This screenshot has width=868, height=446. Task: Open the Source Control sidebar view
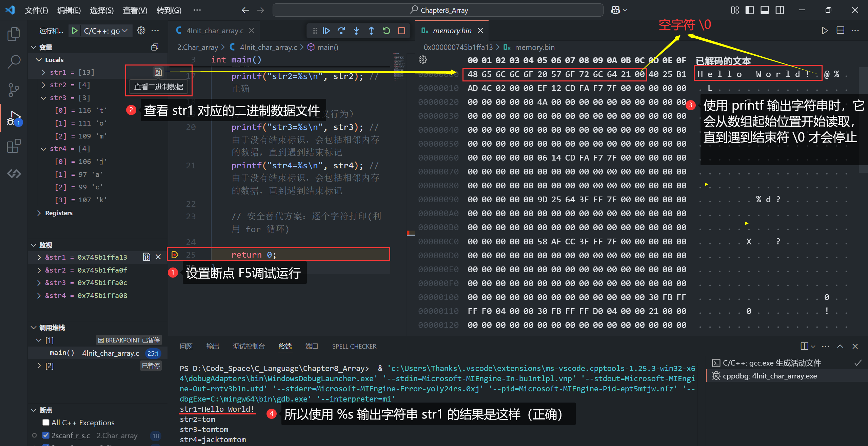click(x=14, y=90)
